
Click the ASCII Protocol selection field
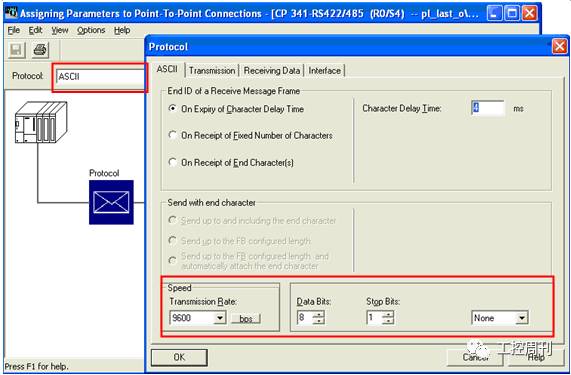(101, 77)
